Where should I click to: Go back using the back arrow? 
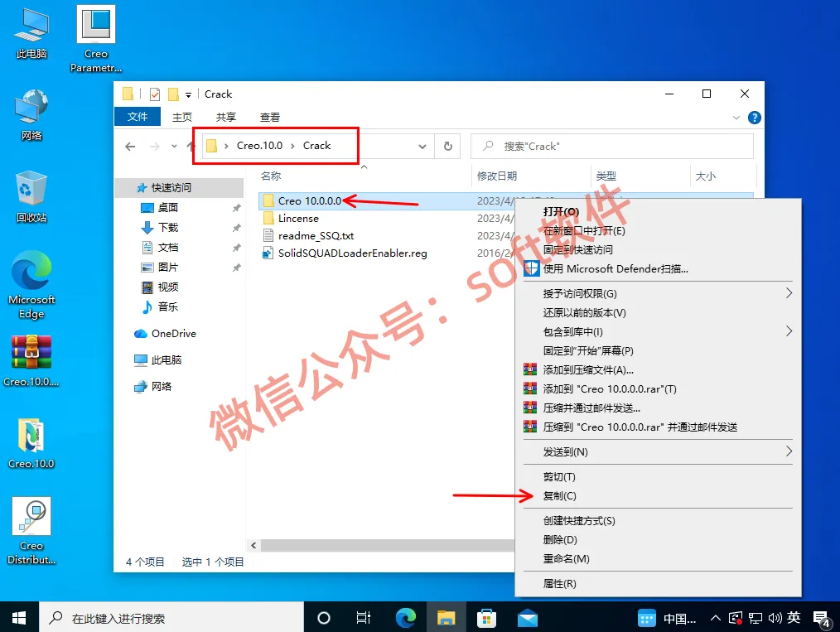[x=130, y=147]
